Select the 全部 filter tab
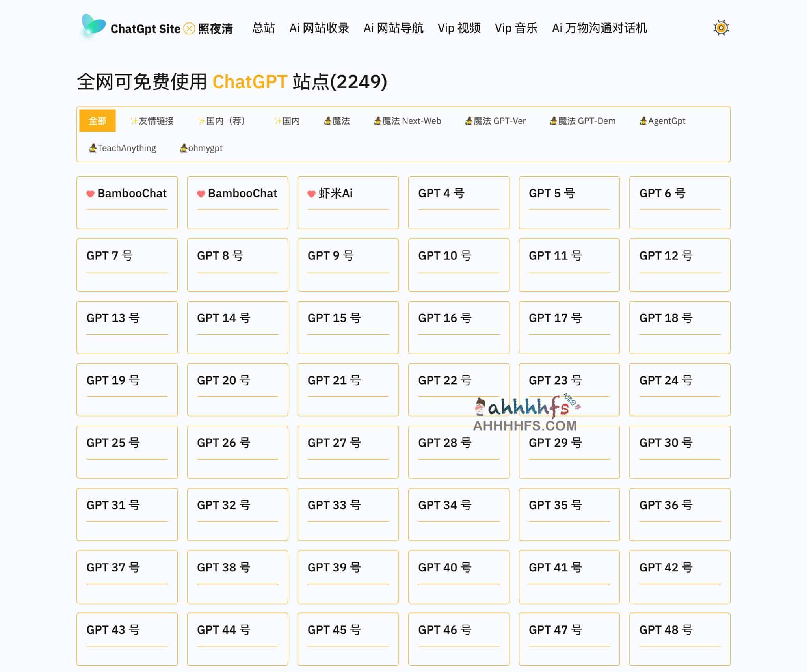The image size is (807, 672). click(x=97, y=121)
